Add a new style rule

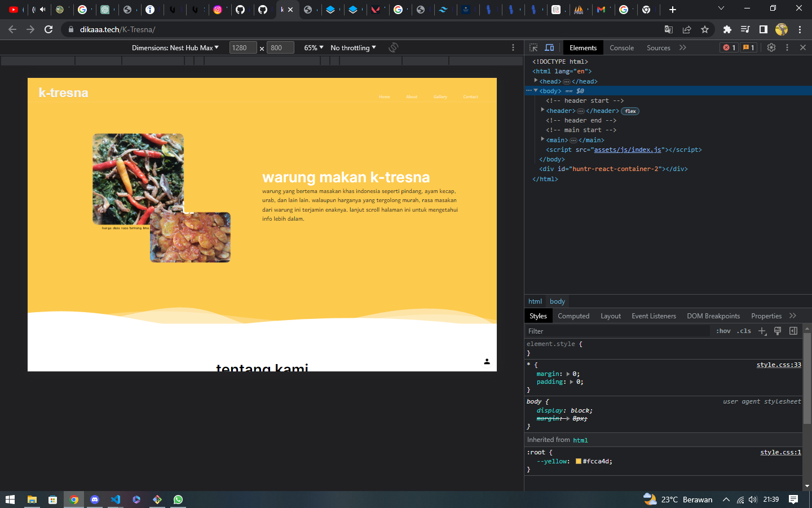click(762, 331)
